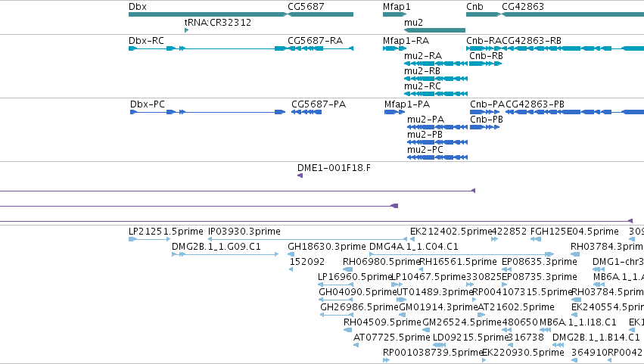The image size is (644, 364).
Task: Select the CG5687-PA protein label
Action: tap(319, 104)
